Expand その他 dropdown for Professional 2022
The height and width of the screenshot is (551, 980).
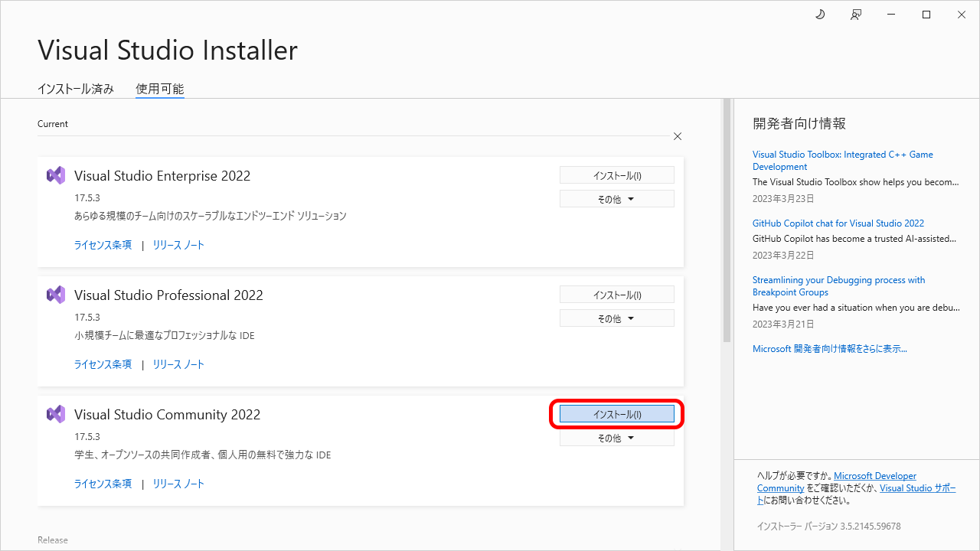pyautogui.click(x=616, y=318)
